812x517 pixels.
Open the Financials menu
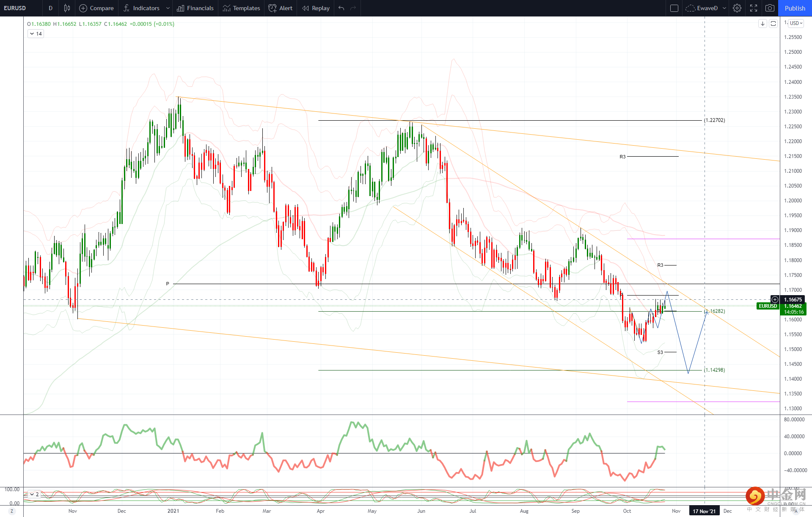point(195,8)
